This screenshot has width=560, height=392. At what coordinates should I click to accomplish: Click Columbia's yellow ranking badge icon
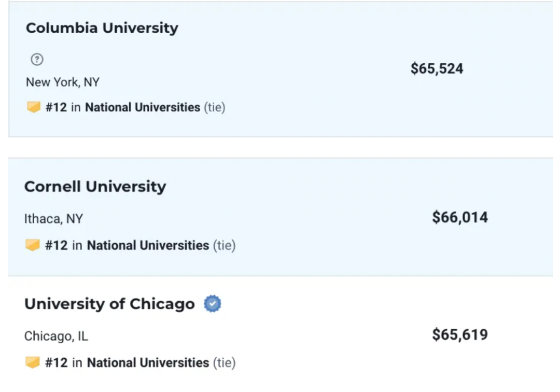[34, 107]
